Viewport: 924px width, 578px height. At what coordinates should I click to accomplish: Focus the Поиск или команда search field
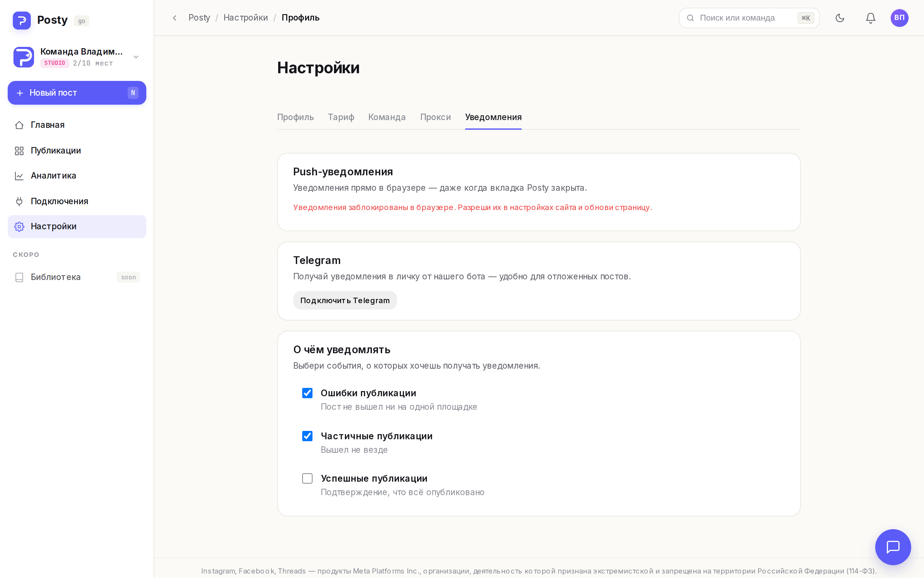(x=749, y=18)
